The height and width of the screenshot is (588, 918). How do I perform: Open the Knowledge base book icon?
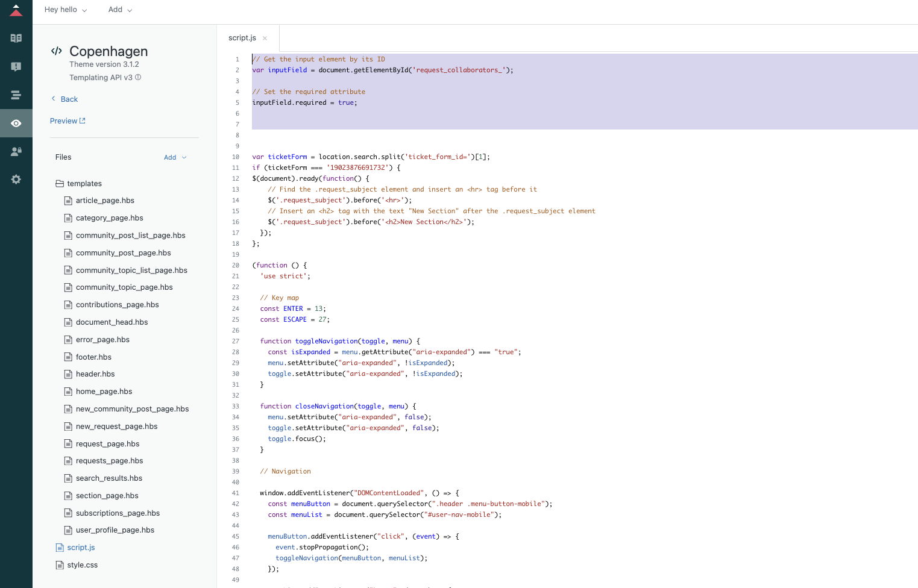pos(16,39)
